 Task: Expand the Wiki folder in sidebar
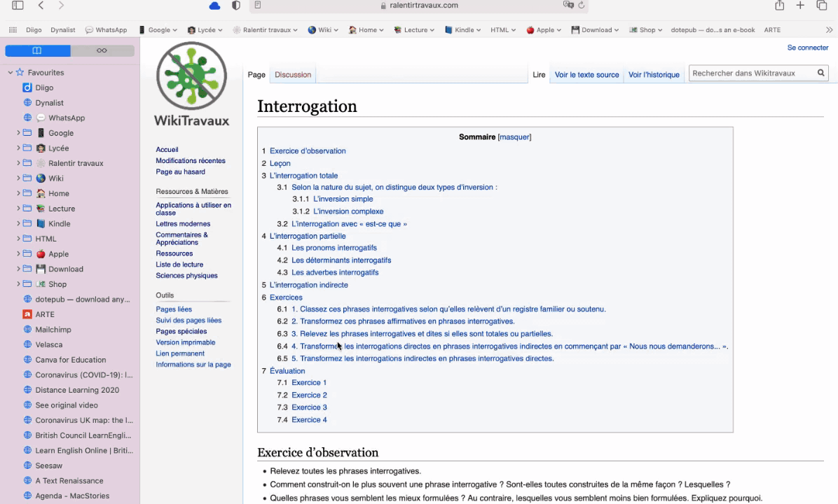tap(18, 178)
